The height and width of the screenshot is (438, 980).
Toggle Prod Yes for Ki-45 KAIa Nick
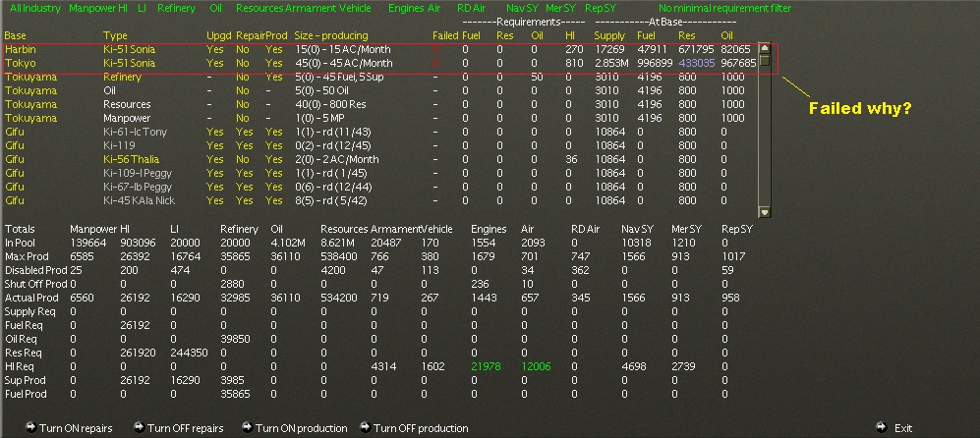coord(273,200)
